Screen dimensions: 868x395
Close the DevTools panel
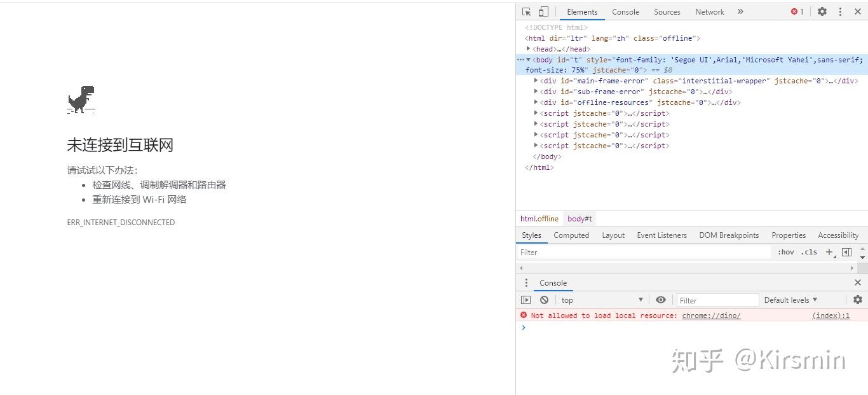[858, 11]
